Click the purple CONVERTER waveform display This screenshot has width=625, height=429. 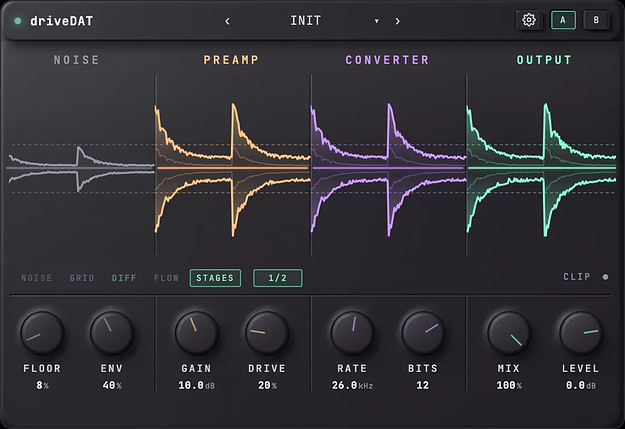[389, 169]
